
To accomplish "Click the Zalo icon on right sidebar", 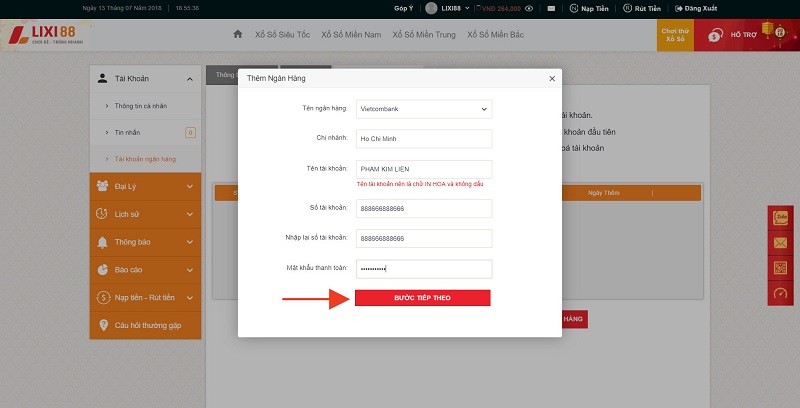I will pos(781,217).
